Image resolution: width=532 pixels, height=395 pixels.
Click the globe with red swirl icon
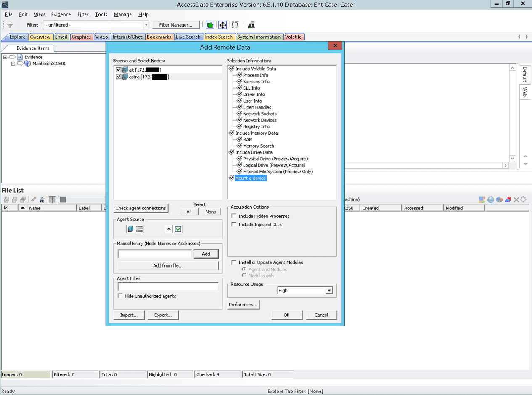499,200
